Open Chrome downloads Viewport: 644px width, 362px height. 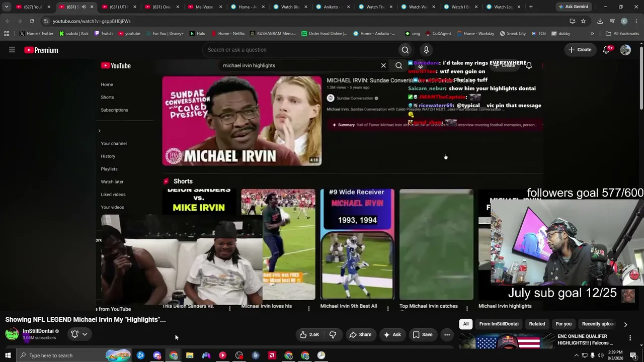pyautogui.click(x=600, y=21)
